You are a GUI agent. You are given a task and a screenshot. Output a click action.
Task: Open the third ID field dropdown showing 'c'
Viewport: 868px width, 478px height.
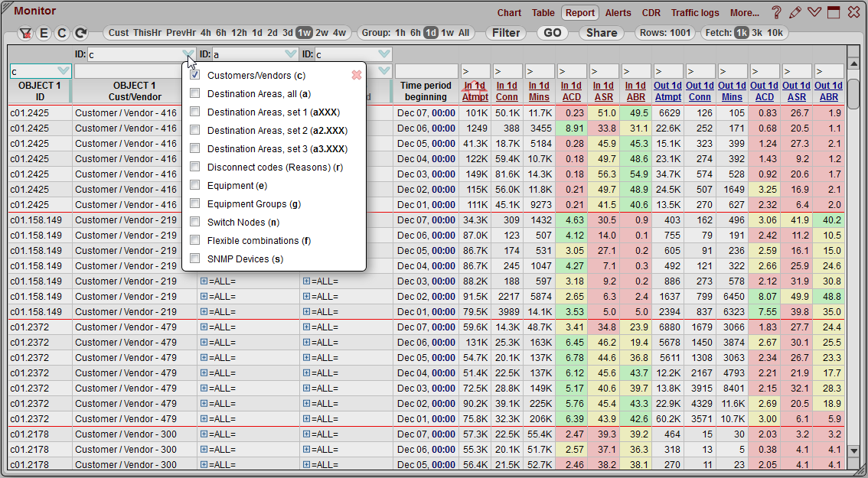click(x=383, y=54)
